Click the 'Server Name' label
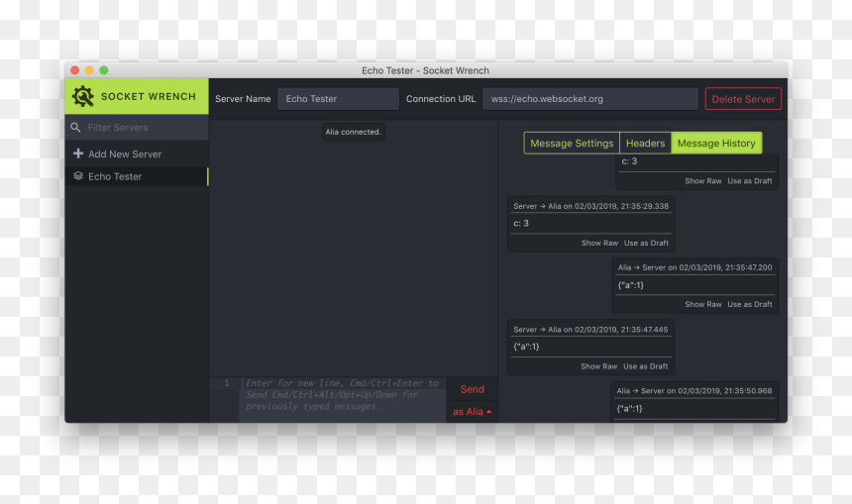The height and width of the screenshot is (504, 852). coord(243,99)
